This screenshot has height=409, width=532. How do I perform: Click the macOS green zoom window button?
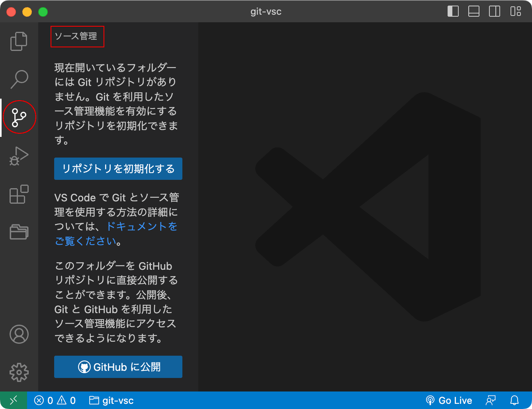click(43, 12)
